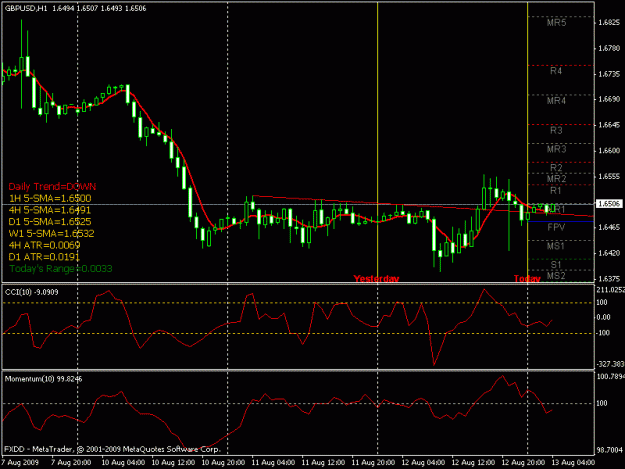Click the "10 Aug 20:00" time label
The height and width of the screenshot is (469, 625).
[223, 462]
